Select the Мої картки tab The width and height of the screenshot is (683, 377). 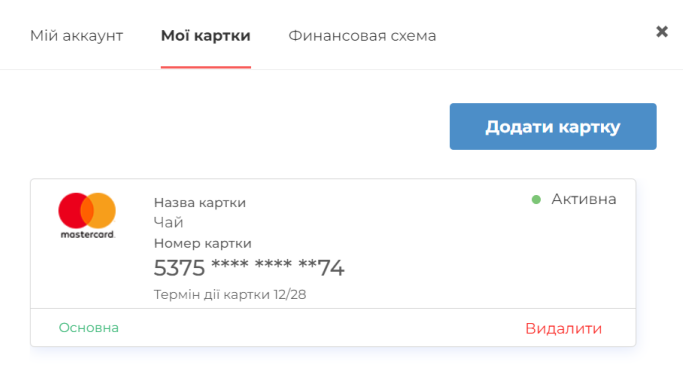[206, 36]
